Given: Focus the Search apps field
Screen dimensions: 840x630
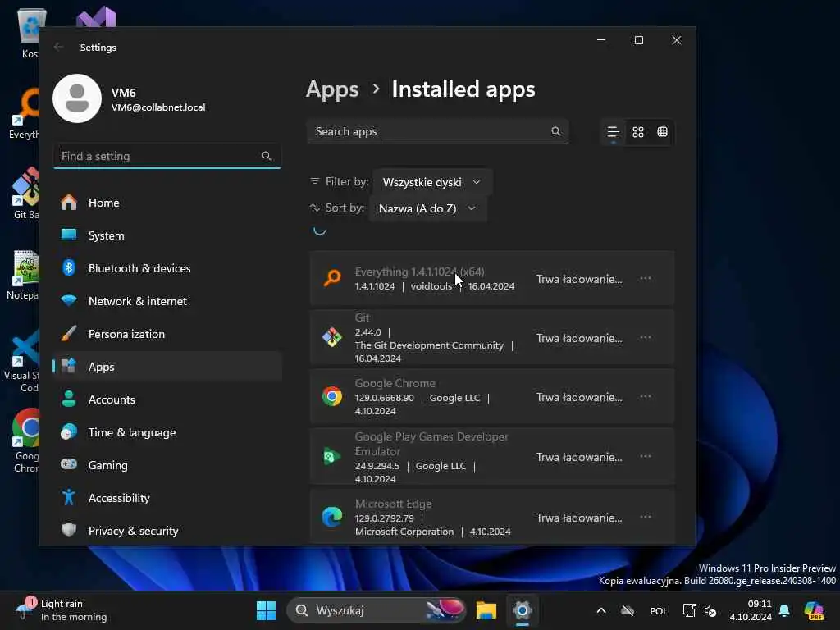Looking at the screenshot, I should pos(438,131).
